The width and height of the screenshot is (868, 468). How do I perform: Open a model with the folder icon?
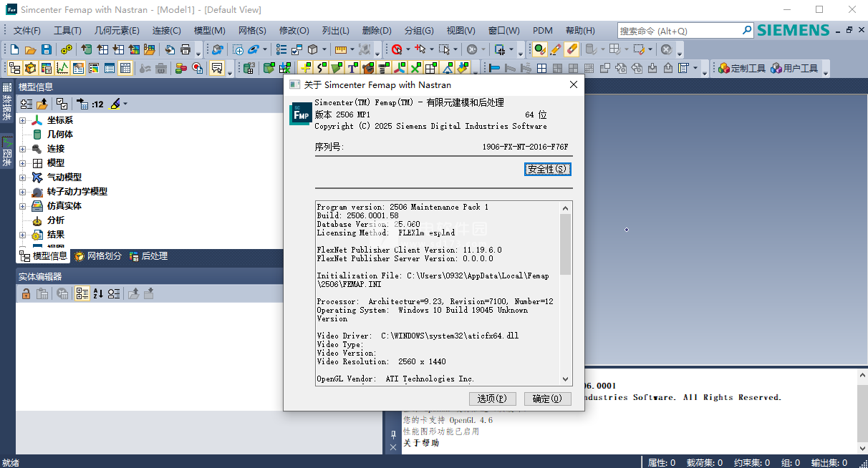30,49
